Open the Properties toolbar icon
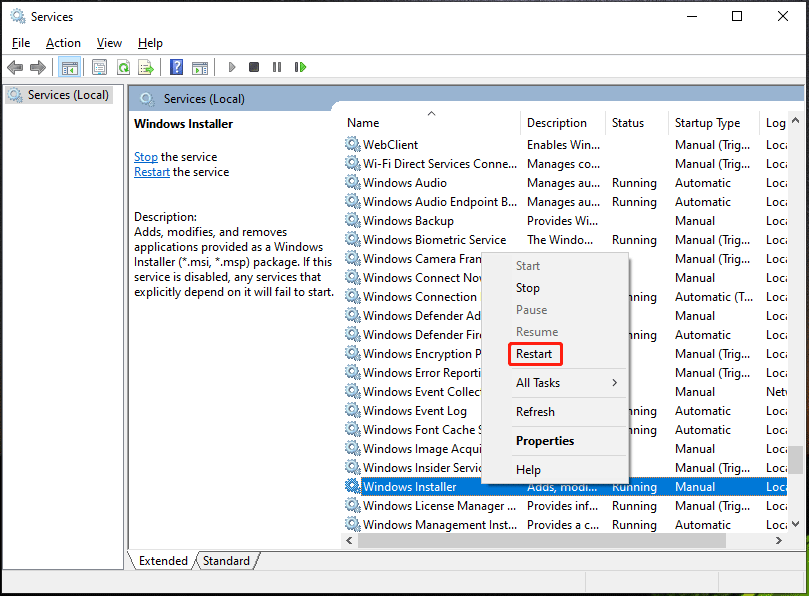 100,67
